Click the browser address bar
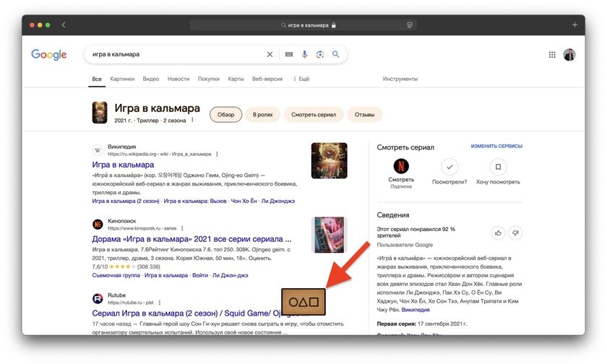The height and width of the screenshot is (364, 607). point(303,25)
